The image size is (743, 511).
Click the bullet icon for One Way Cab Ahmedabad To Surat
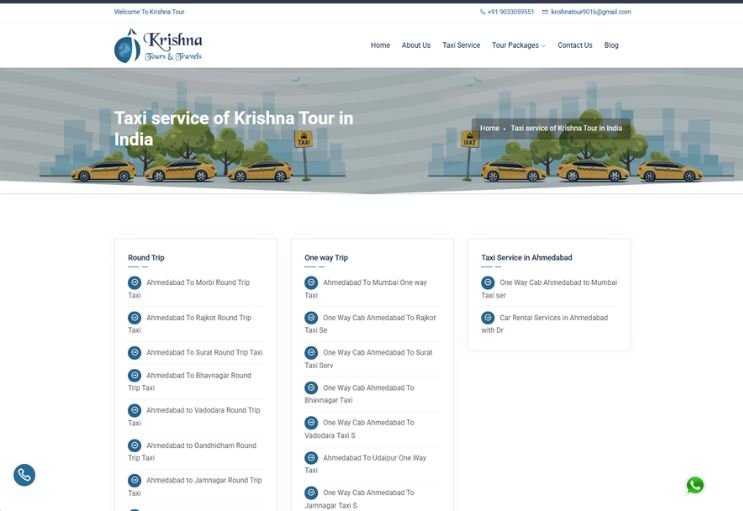click(311, 353)
